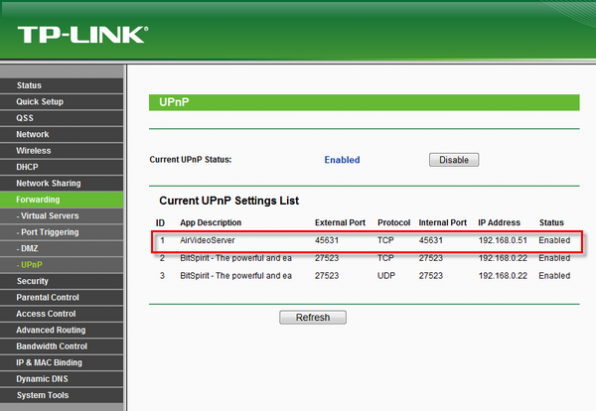Click the Refresh button

click(313, 317)
